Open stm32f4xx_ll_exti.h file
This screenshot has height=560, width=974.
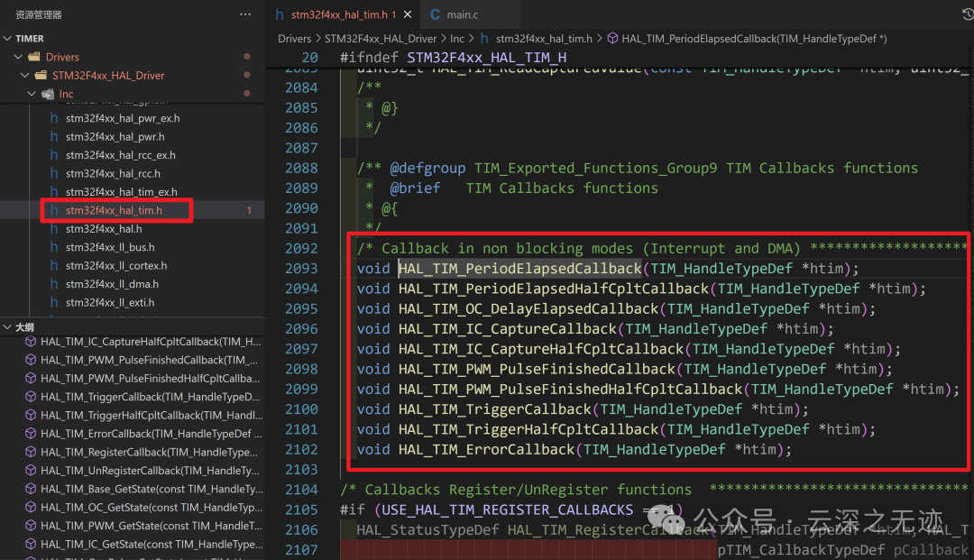[110, 302]
